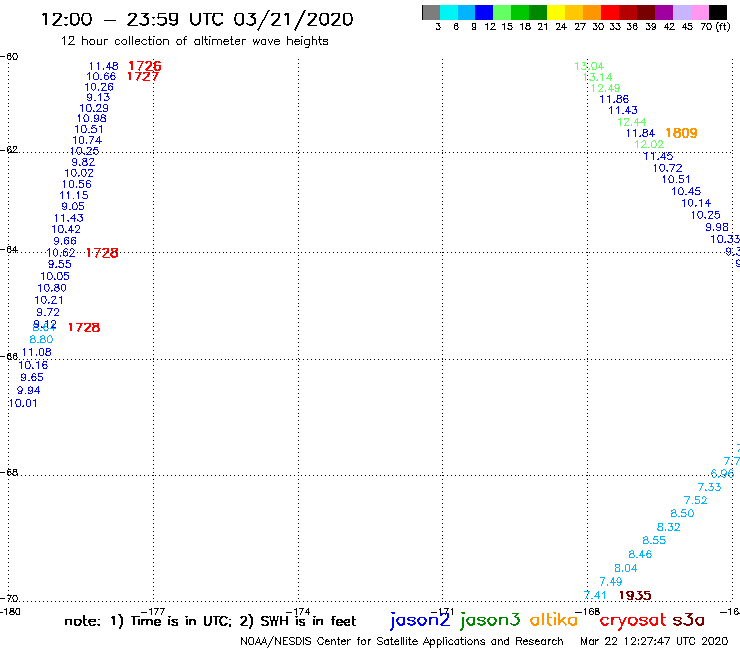Viewport: 740px width, 650px height.
Task: Click the cyan swatch in the legend bar
Action: (x=449, y=12)
